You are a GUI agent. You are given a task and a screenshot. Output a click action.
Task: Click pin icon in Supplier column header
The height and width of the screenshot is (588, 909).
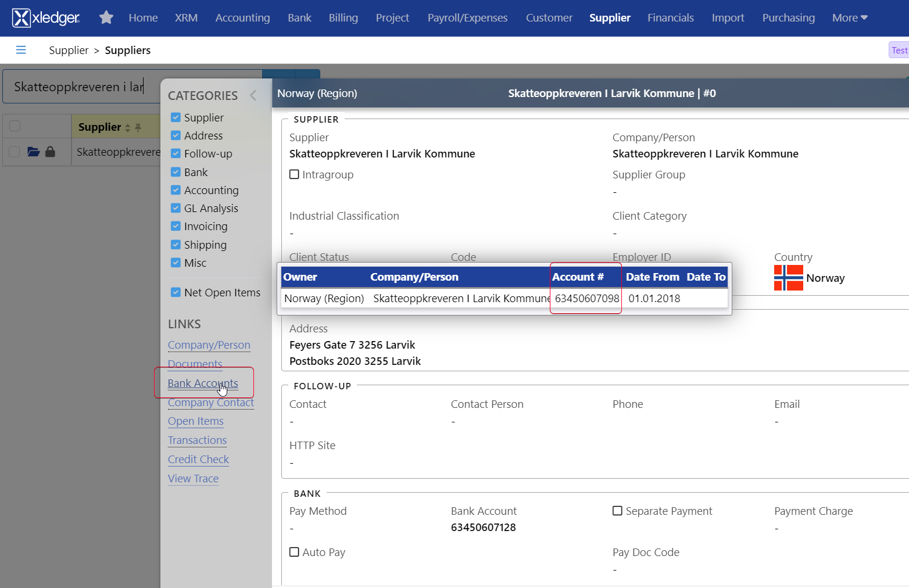coord(138,127)
